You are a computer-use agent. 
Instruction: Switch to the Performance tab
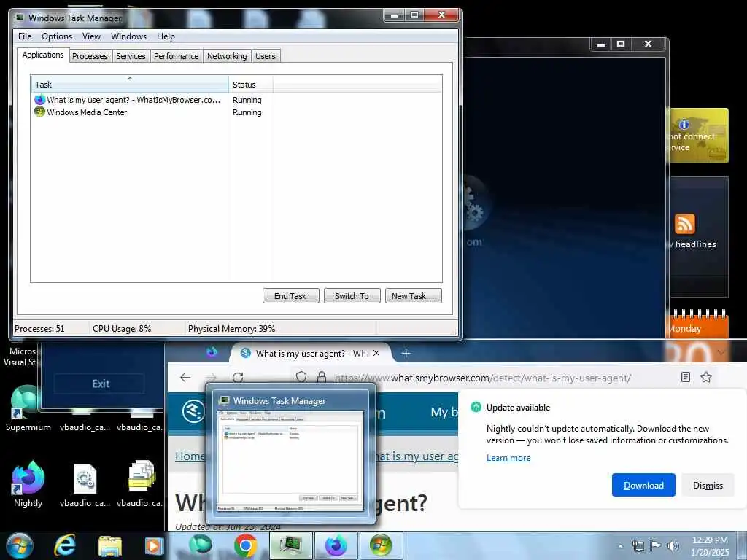(177, 56)
